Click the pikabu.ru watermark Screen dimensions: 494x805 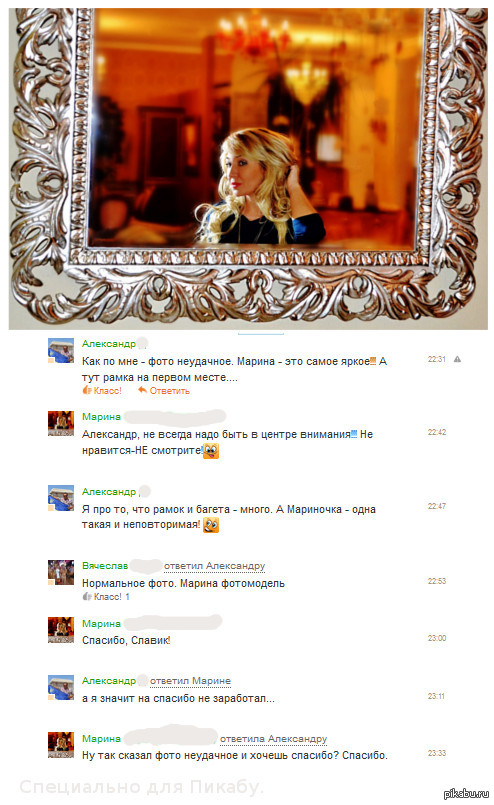(x=466, y=794)
